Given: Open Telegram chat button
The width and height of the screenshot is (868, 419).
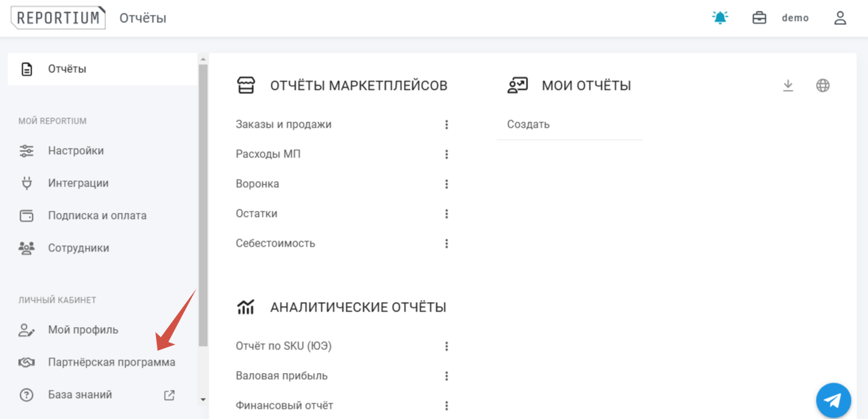Looking at the screenshot, I should [x=833, y=401].
